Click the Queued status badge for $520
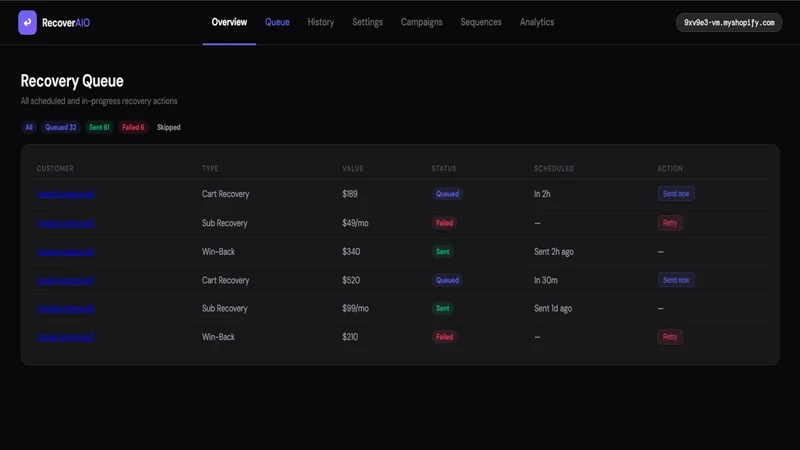Screen dimensions: 800x450 [447, 280]
